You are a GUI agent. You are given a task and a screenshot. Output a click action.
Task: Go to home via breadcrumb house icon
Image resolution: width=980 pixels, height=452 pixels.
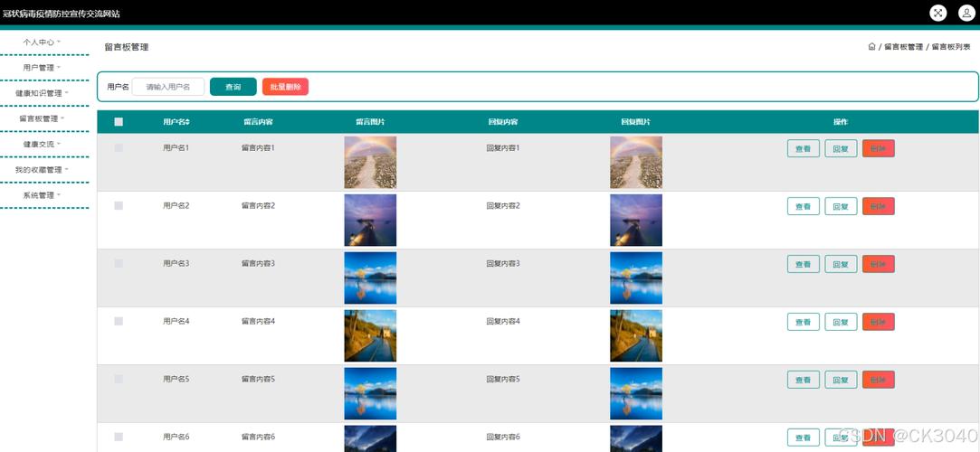872,47
